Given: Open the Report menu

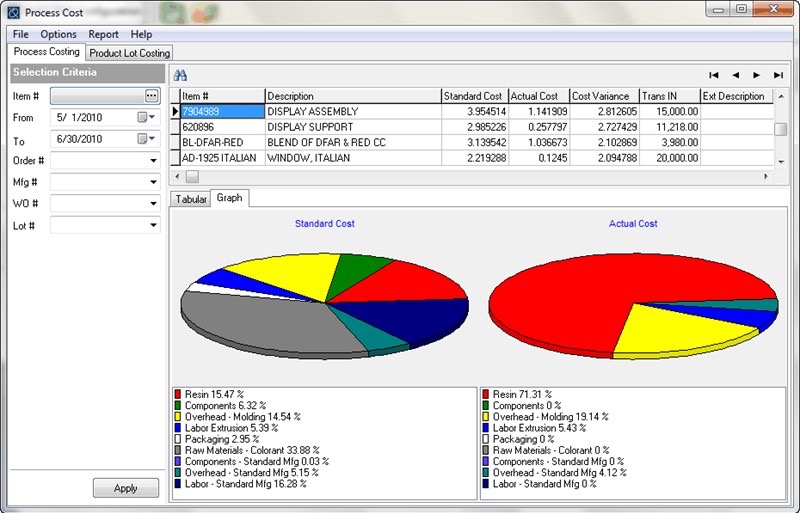Looking at the screenshot, I should [x=103, y=34].
